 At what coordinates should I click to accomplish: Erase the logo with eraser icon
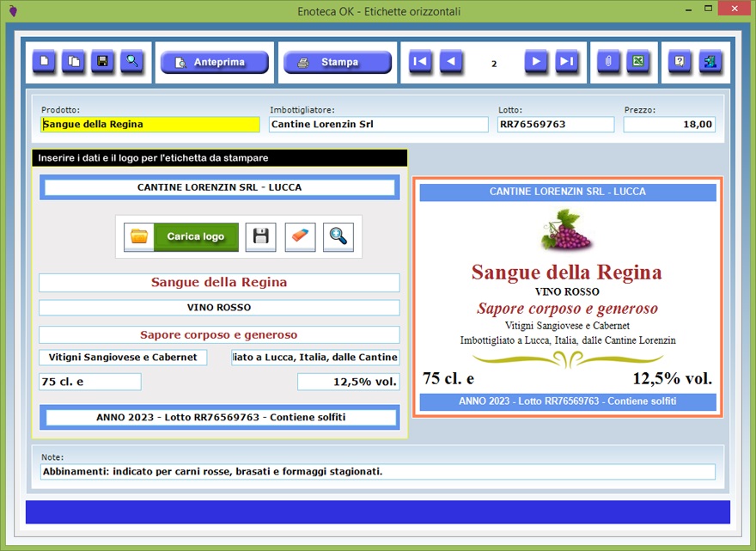click(300, 237)
